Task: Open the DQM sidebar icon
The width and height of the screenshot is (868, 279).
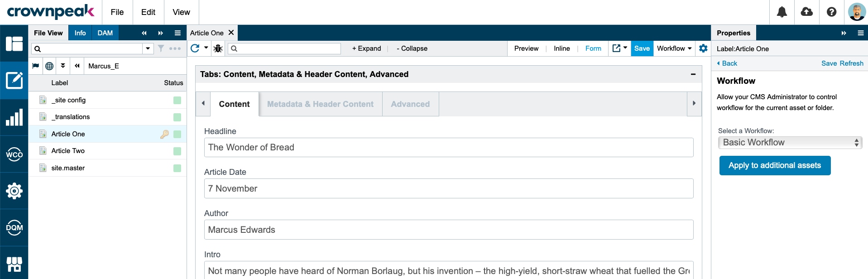Action: pyautogui.click(x=14, y=227)
